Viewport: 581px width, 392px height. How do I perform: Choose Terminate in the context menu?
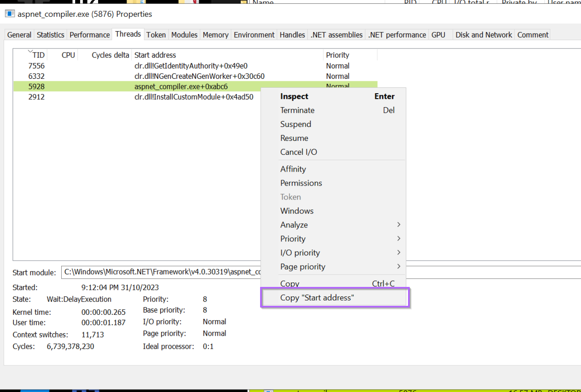pyautogui.click(x=333, y=110)
